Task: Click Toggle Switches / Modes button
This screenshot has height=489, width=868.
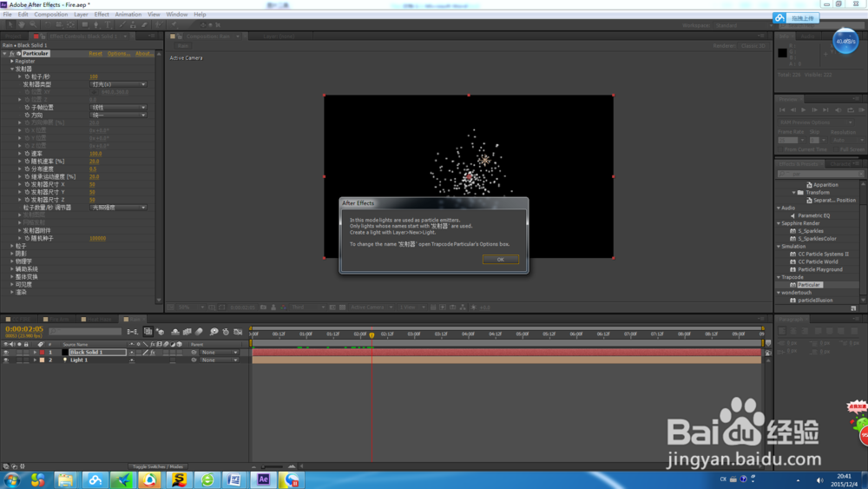Action: click(158, 466)
